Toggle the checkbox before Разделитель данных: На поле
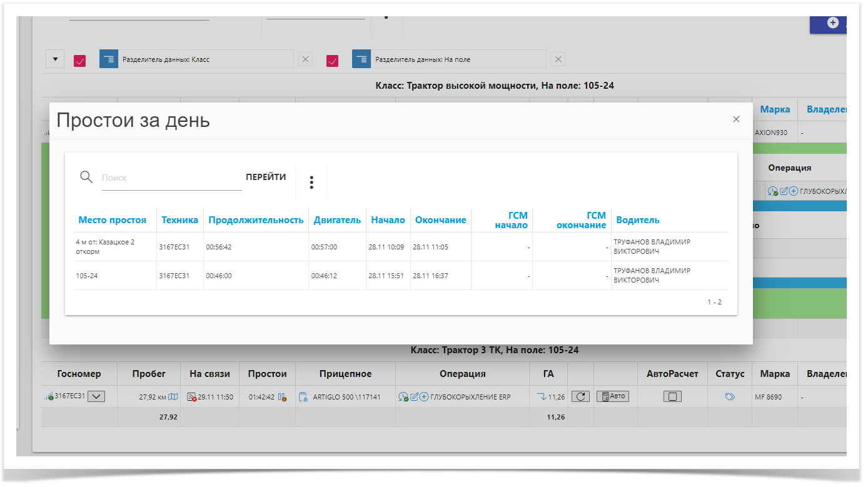868x487 pixels. [333, 61]
